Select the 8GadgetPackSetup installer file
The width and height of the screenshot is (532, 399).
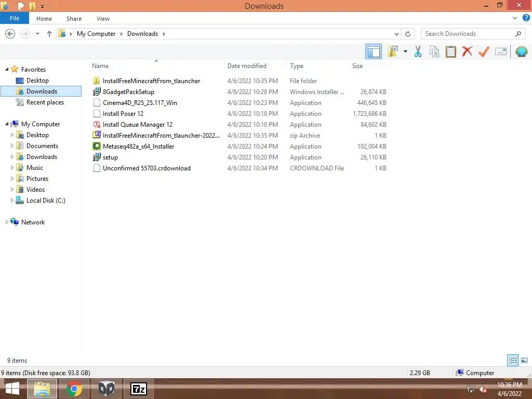pos(128,91)
